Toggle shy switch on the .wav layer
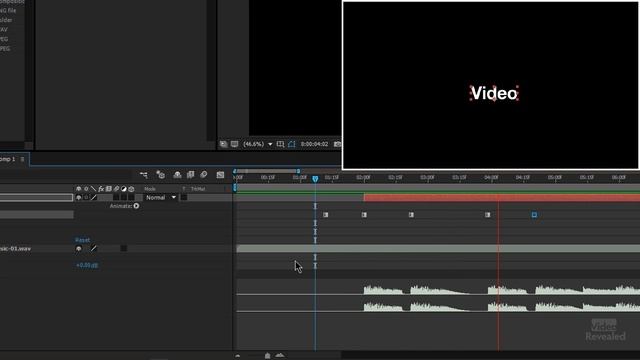Screen dimensions: 640x360 [79, 249]
